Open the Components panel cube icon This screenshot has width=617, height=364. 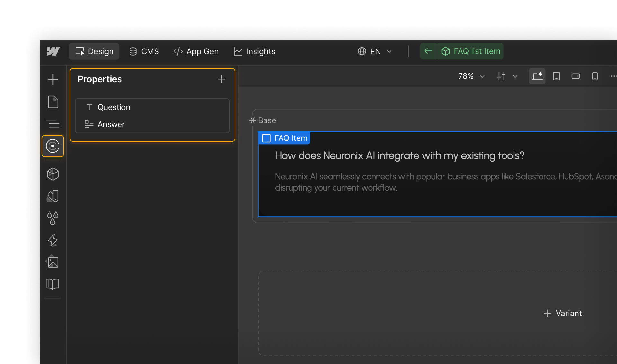53,174
